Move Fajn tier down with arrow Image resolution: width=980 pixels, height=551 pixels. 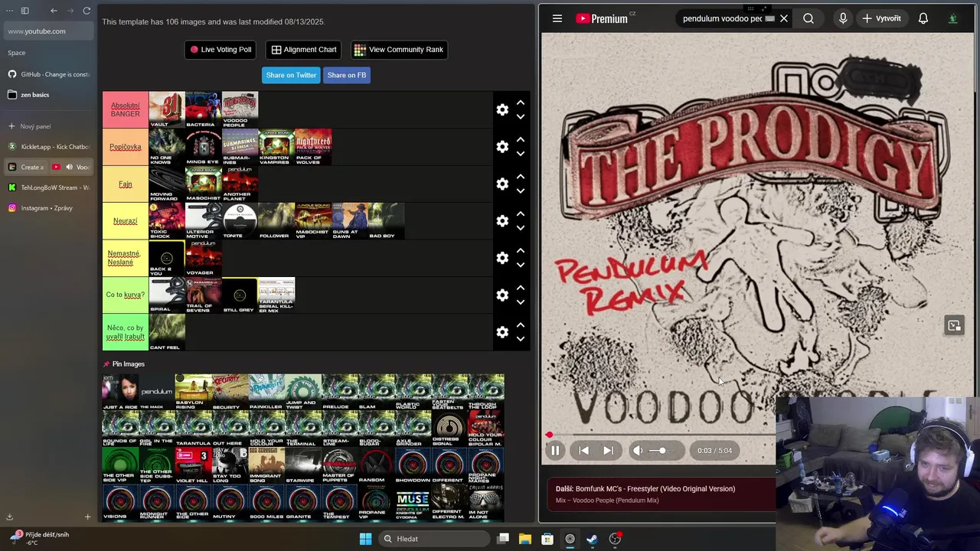(x=521, y=191)
